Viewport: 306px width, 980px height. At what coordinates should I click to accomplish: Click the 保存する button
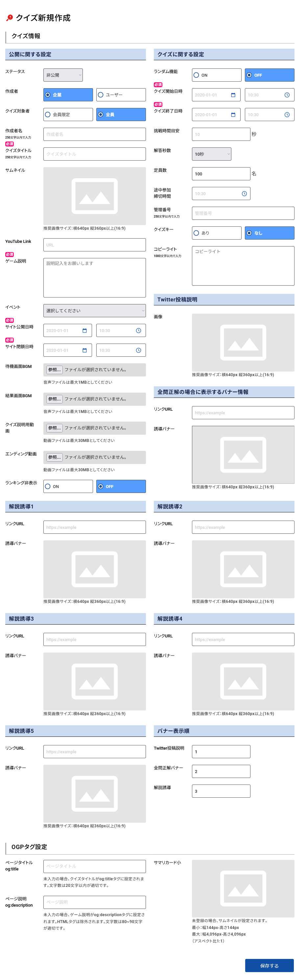(269, 966)
